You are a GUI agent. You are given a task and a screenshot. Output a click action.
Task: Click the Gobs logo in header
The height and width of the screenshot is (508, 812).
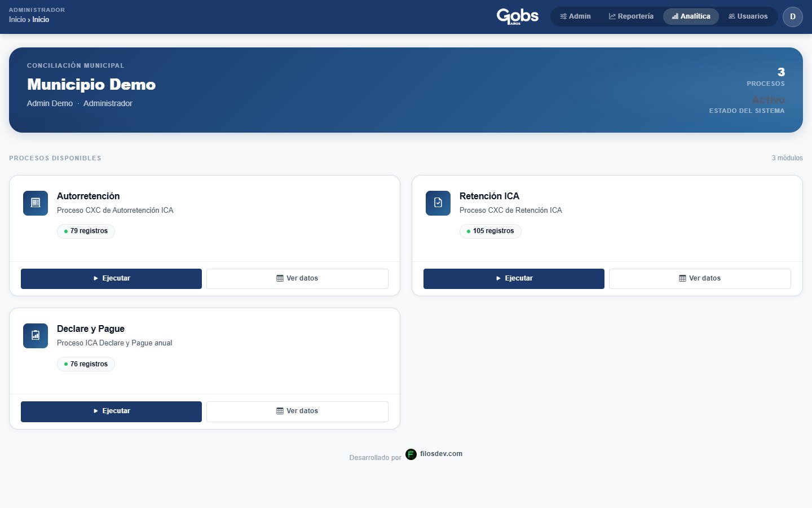[518, 16]
